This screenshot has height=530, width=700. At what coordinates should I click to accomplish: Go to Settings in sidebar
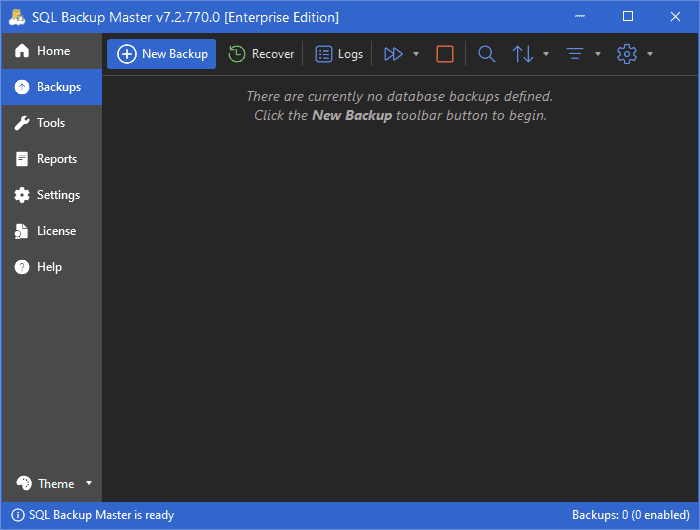pyautogui.click(x=52, y=195)
